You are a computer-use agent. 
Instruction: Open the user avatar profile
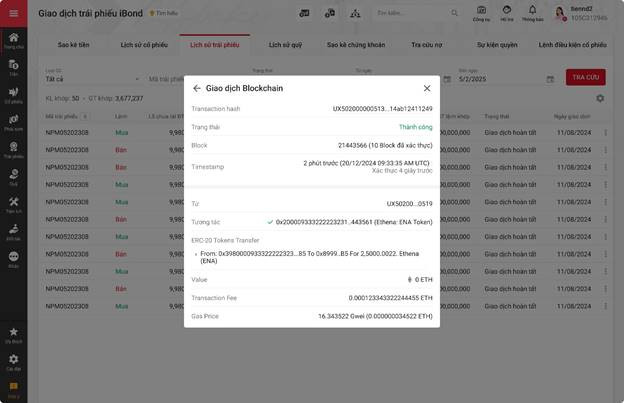pyautogui.click(x=560, y=13)
